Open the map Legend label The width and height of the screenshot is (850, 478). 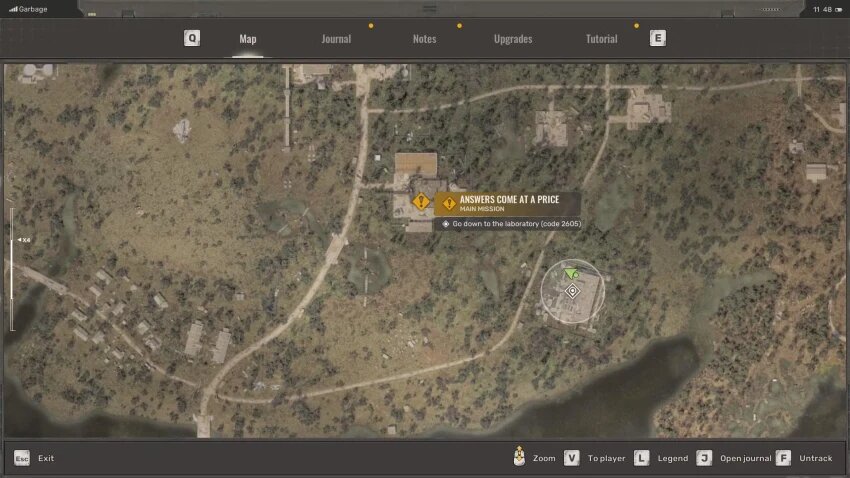(673, 458)
